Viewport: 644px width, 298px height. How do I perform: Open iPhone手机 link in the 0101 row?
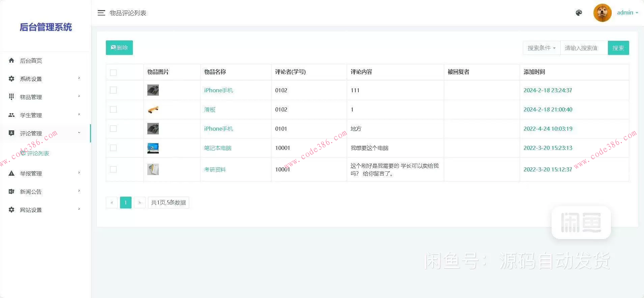218,129
